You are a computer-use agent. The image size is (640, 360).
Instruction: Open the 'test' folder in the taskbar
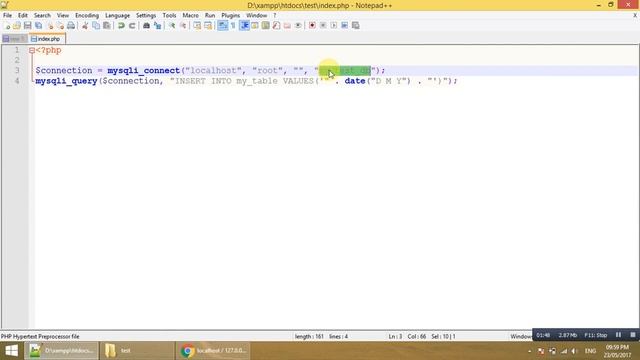pos(137,351)
